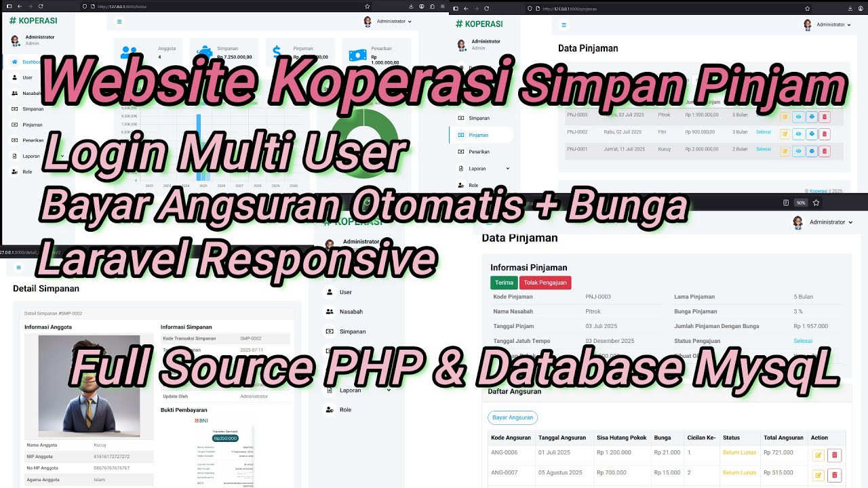Open the Koperasi footer link
Viewport: 868px width, 488px height.
coord(818,191)
